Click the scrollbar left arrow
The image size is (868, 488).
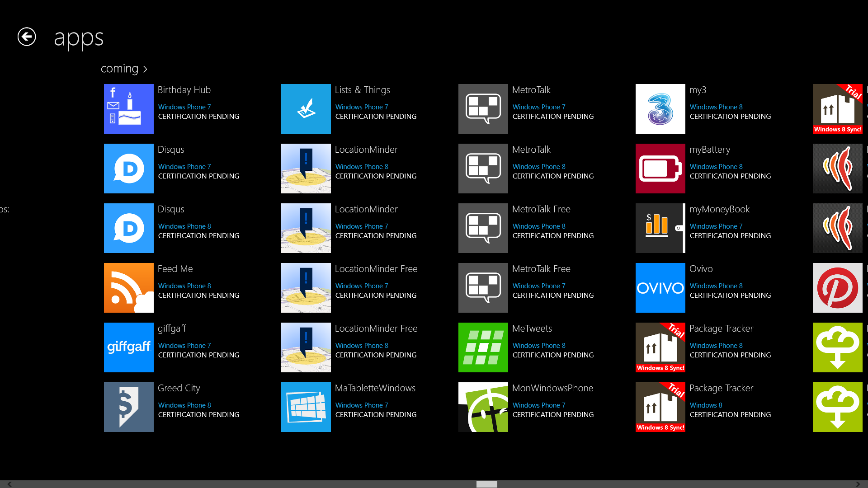(x=9, y=484)
